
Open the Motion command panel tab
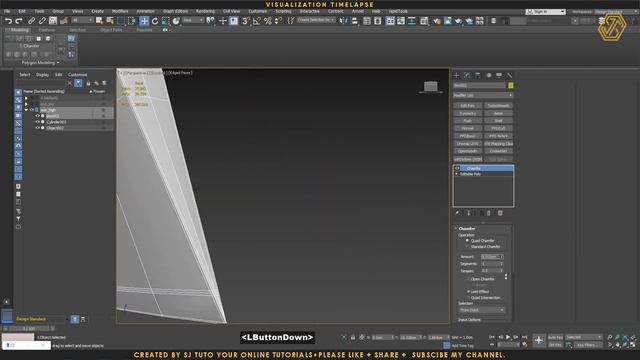pos(488,76)
